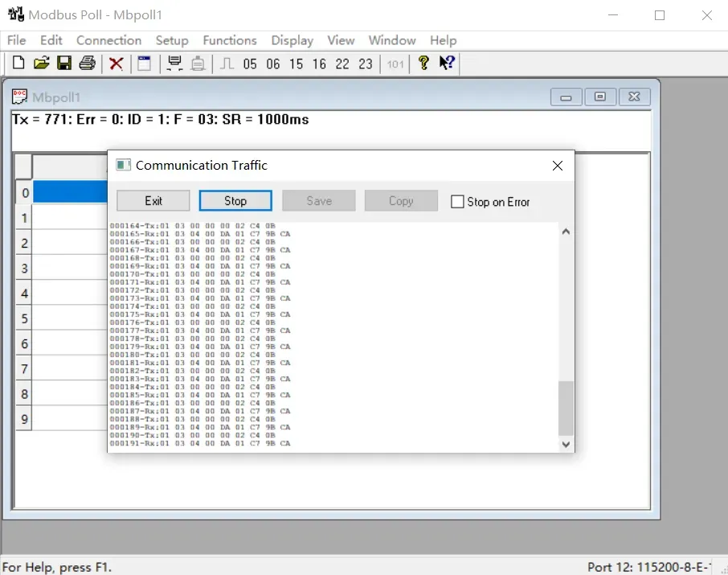The height and width of the screenshot is (575, 728).
Task: Click log line 000164-Tx
Action: point(193,226)
